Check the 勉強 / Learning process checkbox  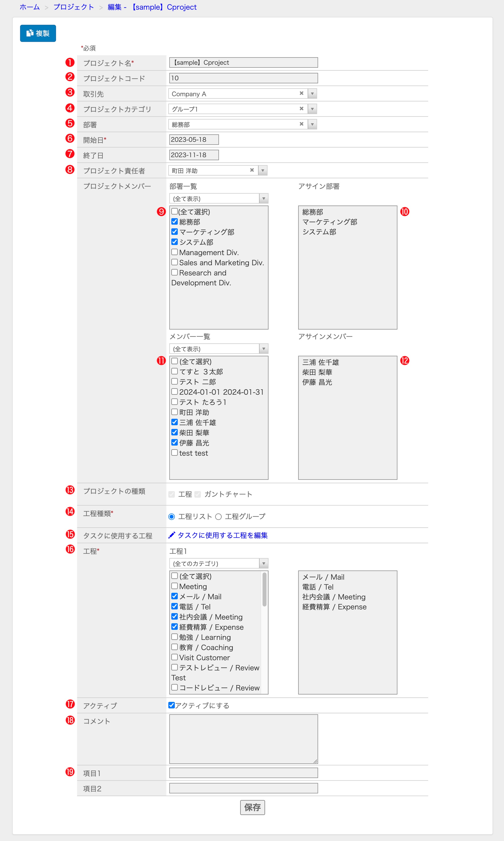pyautogui.click(x=175, y=637)
